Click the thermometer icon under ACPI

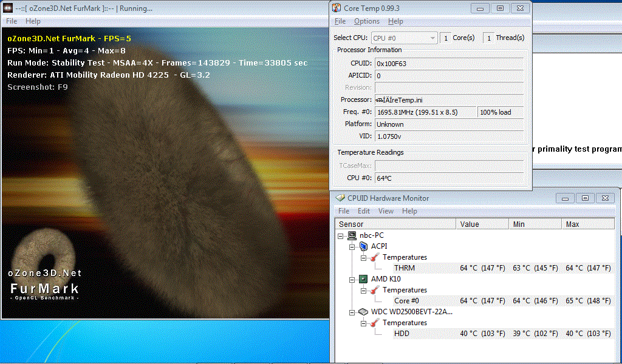(x=375, y=257)
